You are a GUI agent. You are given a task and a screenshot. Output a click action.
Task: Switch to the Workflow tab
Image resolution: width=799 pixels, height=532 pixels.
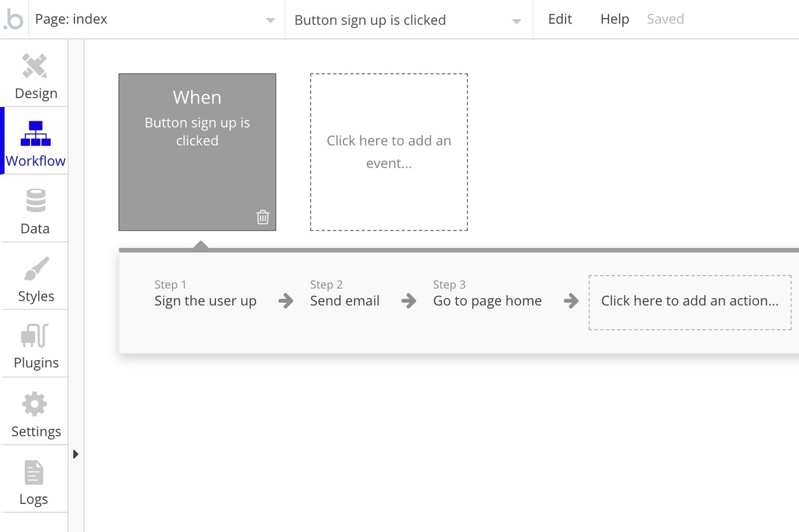tap(35, 141)
